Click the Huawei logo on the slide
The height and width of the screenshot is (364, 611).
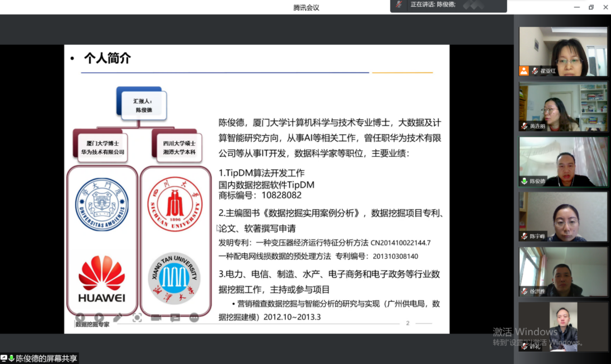pyautogui.click(x=102, y=279)
